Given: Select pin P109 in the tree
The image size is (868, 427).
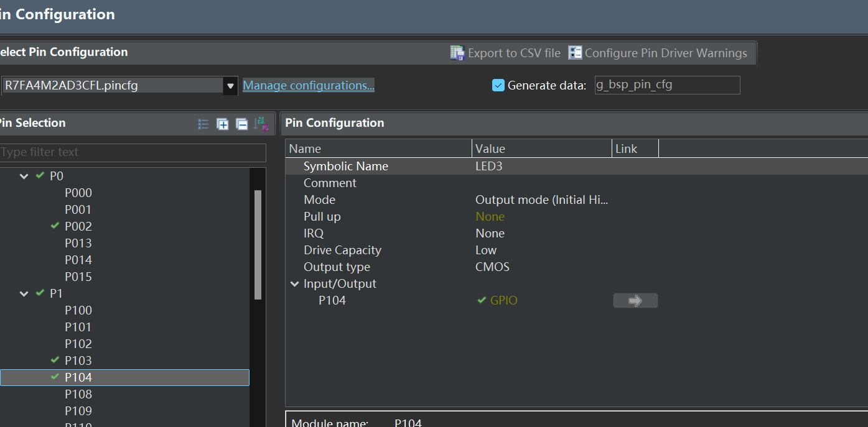Looking at the screenshot, I should 78,411.
